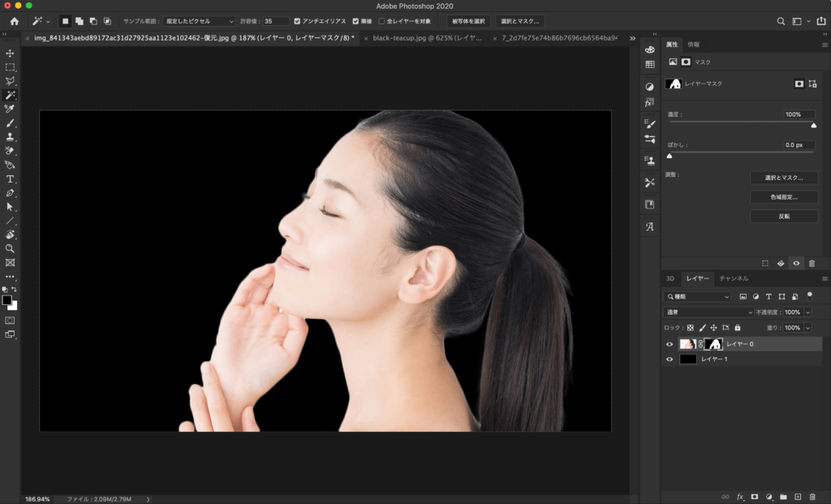Load selection from mask dotted-square icon
The height and width of the screenshot is (504, 831).
point(764,264)
